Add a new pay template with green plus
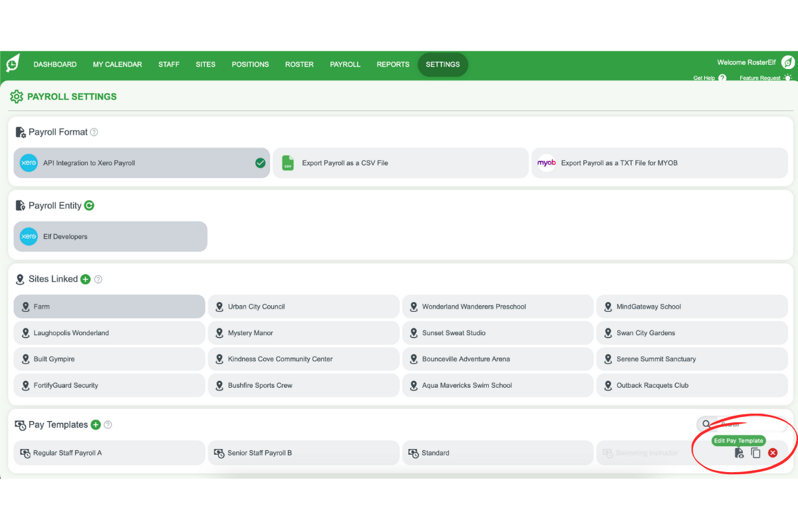The width and height of the screenshot is (798, 532). pos(97,424)
